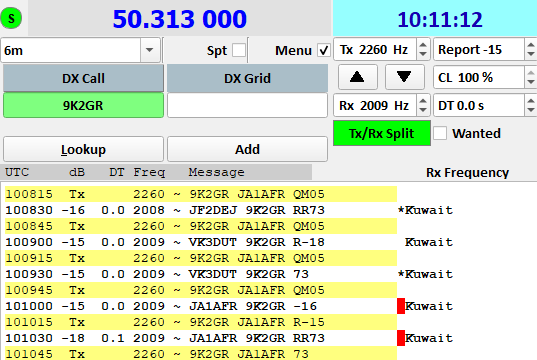Toggle the Menu checkbox
Screen dimensions: 537x360
(324, 50)
